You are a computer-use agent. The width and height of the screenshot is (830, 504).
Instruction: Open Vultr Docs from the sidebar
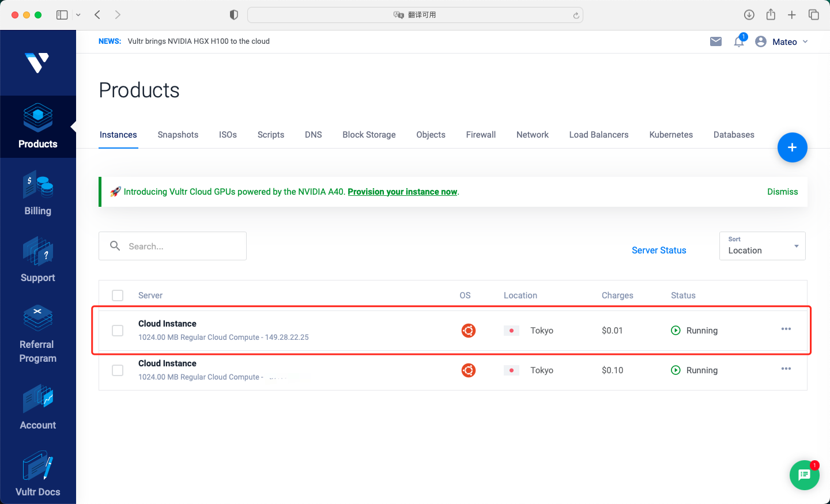(x=38, y=475)
